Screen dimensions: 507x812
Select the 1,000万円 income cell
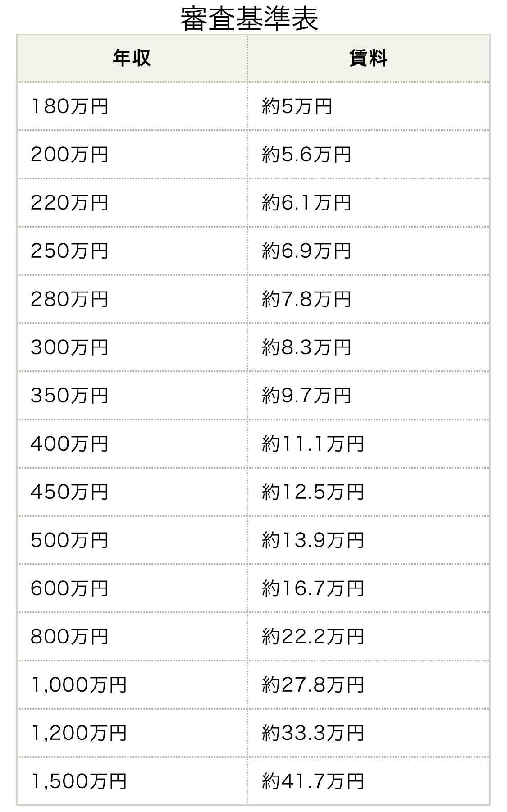coord(79,685)
